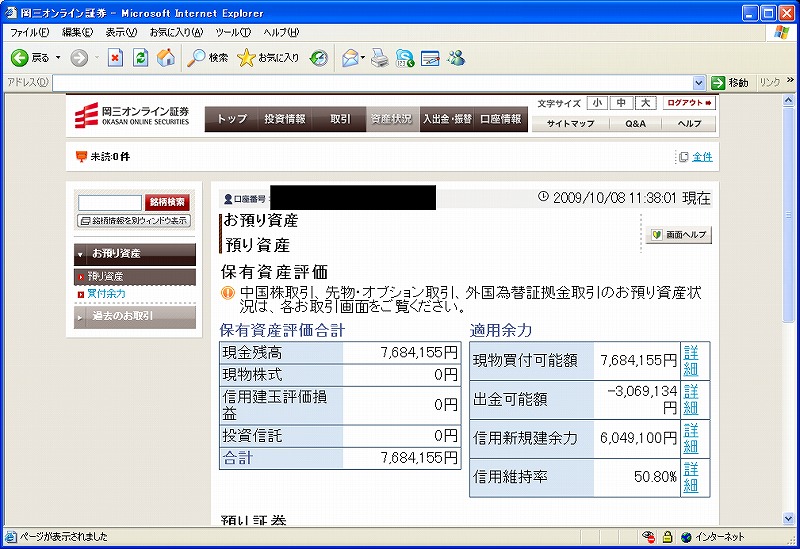Open the address bar dropdown arrow
800x549 pixels.
point(699,83)
